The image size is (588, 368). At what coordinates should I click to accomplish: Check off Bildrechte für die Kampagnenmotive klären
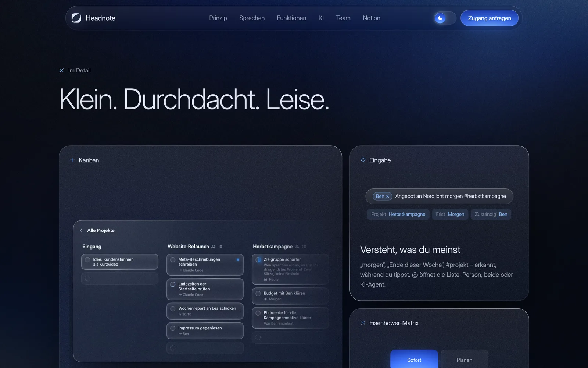click(258, 313)
